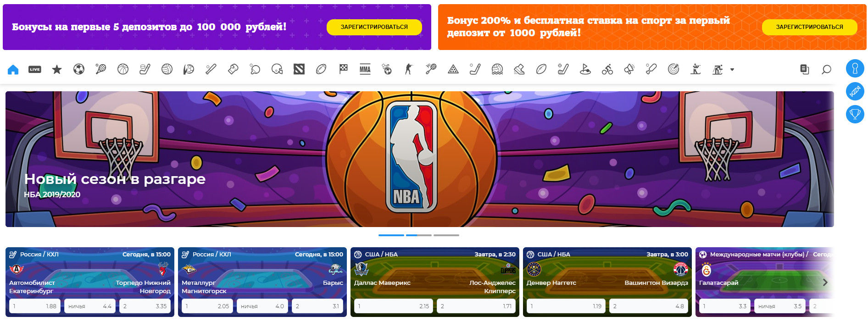
Task: Go to the home icon in sports bar
Action: coord(13,69)
